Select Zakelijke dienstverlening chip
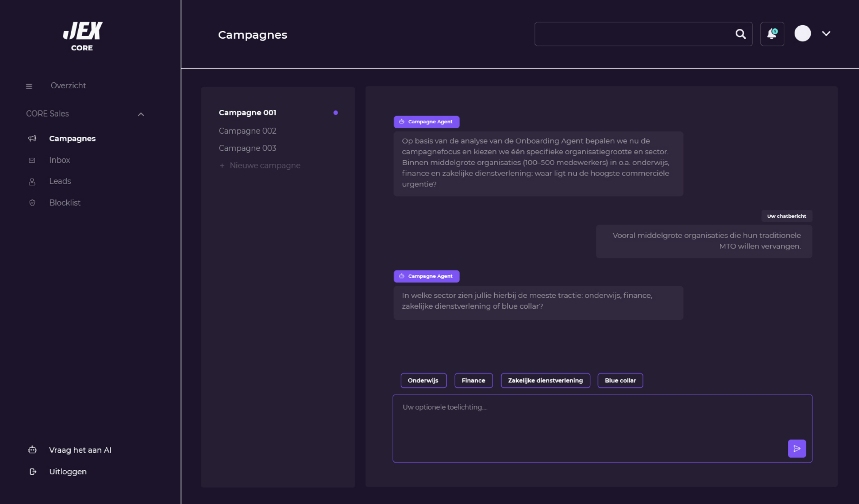Screen dimensions: 859x504 pyautogui.click(x=545, y=380)
